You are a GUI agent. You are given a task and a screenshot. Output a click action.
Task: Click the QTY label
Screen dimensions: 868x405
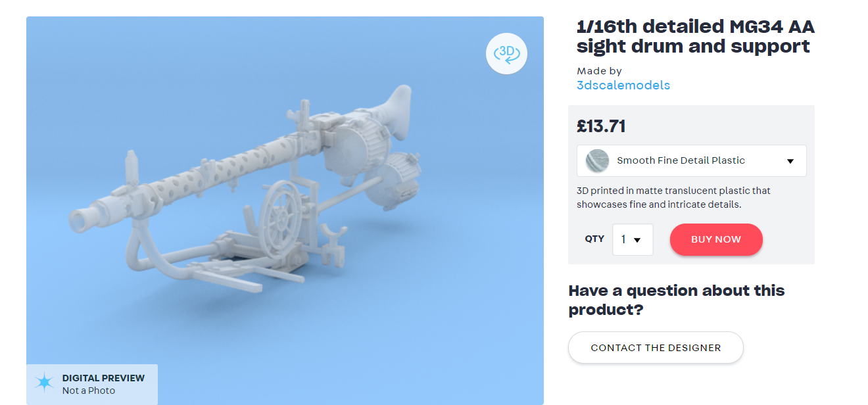pyautogui.click(x=594, y=239)
